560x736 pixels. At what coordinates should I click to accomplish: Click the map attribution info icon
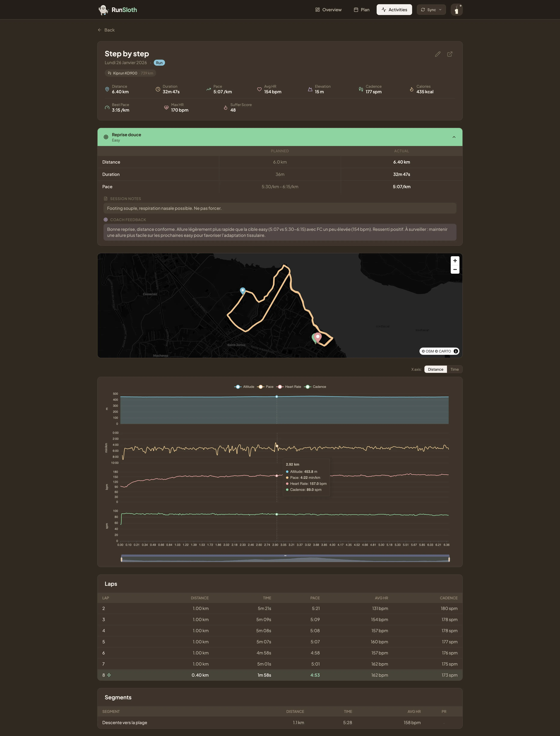pos(456,351)
